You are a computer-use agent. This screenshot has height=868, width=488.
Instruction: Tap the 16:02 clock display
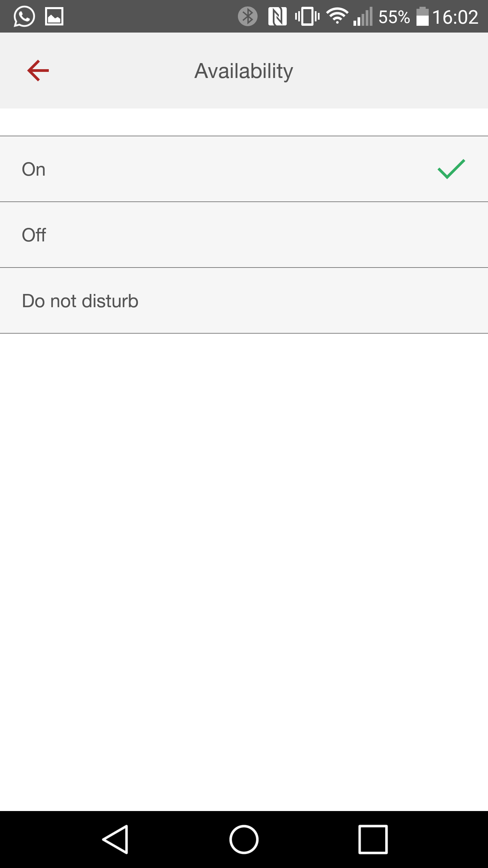click(x=456, y=17)
